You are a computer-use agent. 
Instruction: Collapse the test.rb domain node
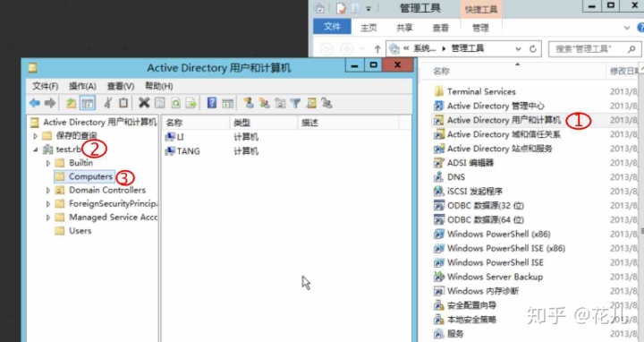click(35, 150)
